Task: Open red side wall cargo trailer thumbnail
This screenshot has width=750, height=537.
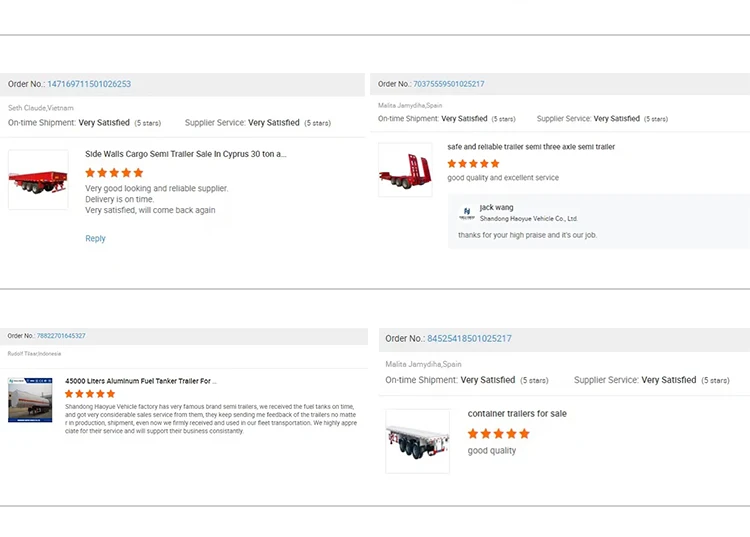Action: pos(38,180)
